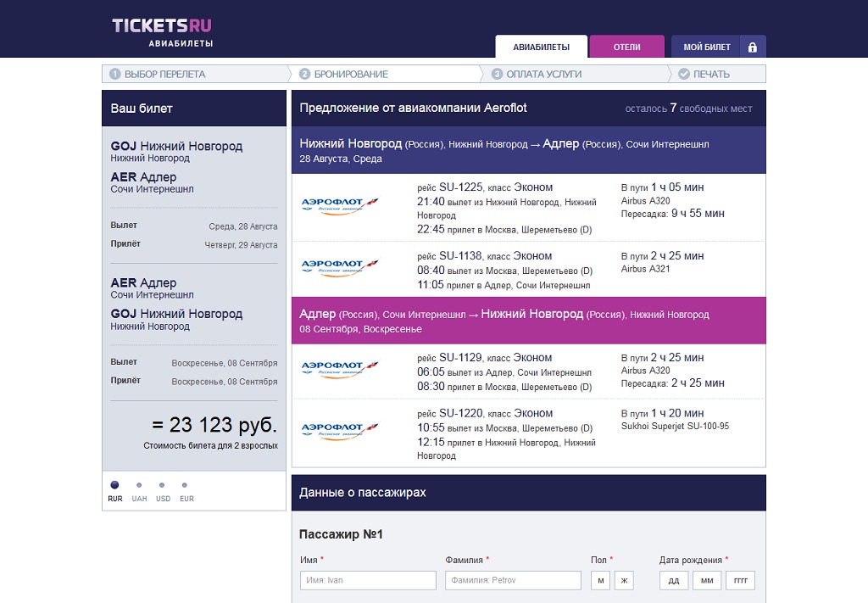Go to Оплата услуги step
This screenshot has height=603, width=868.
pyautogui.click(x=543, y=74)
